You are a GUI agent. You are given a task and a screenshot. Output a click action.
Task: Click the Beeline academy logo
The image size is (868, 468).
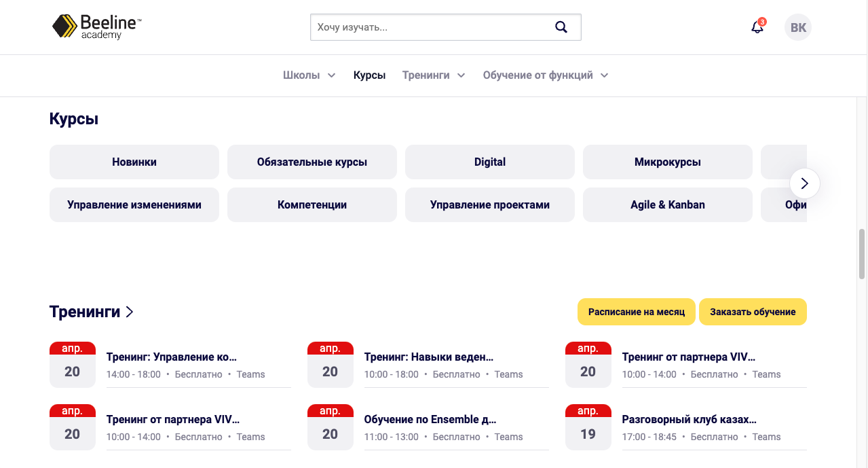click(x=96, y=27)
